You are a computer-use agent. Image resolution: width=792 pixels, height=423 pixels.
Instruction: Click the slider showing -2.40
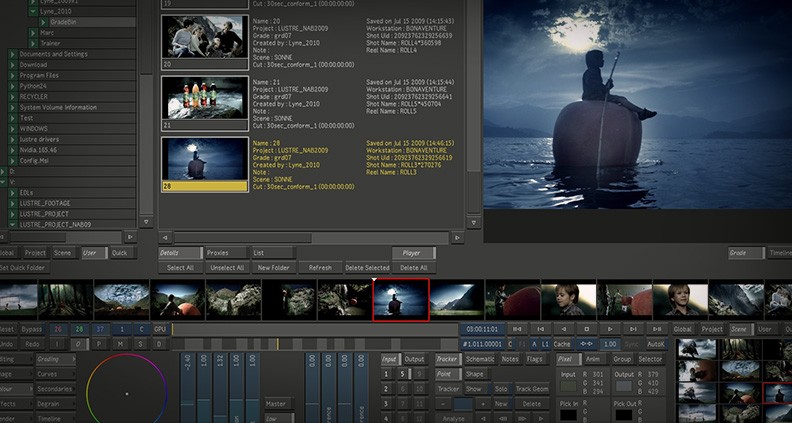click(188, 388)
